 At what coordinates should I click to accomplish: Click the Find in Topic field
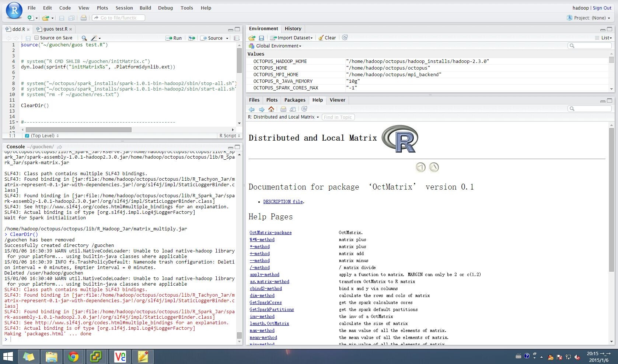[x=338, y=117]
